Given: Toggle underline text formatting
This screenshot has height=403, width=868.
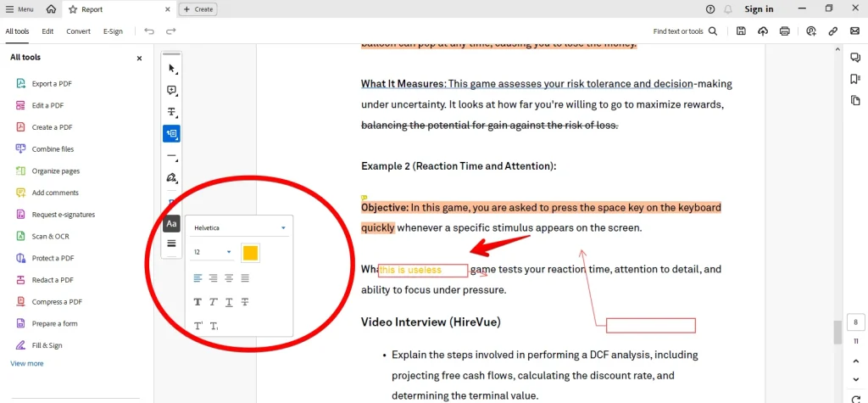Looking at the screenshot, I should coord(229,302).
